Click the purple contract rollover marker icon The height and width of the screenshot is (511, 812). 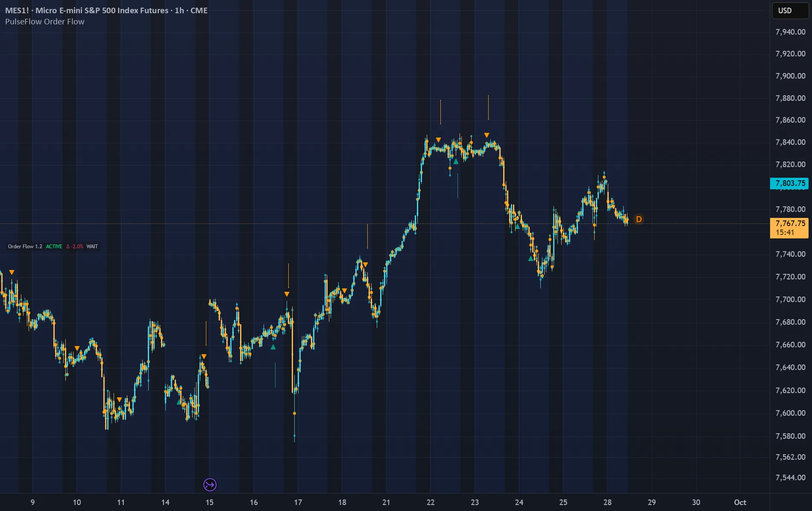click(x=210, y=485)
